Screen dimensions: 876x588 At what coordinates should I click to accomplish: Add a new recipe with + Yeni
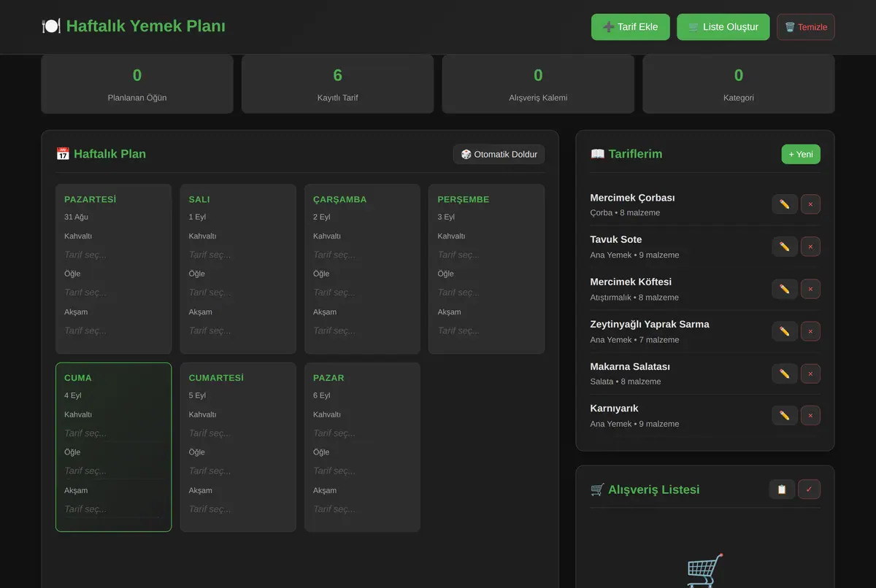[x=801, y=154]
